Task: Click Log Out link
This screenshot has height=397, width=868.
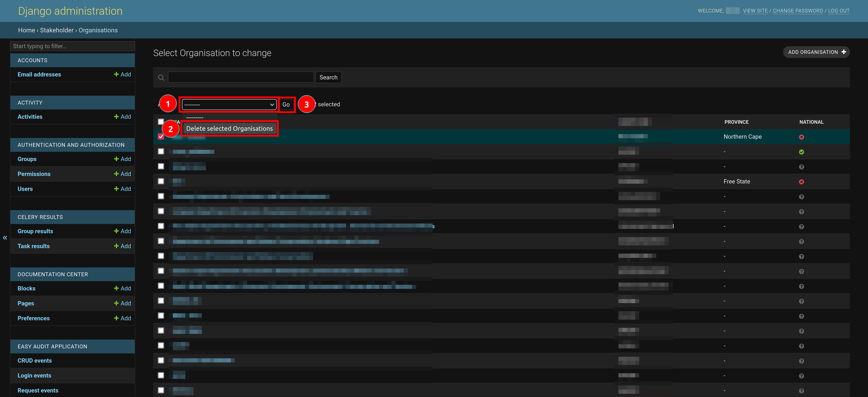Action: (839, 11)
